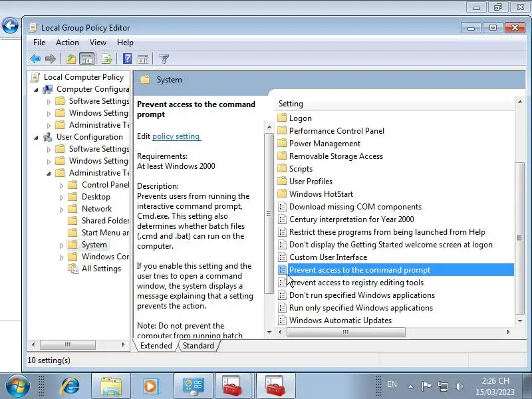
Task: Select Restrict these programs from being launched from Help
Action: pos(387,232)
